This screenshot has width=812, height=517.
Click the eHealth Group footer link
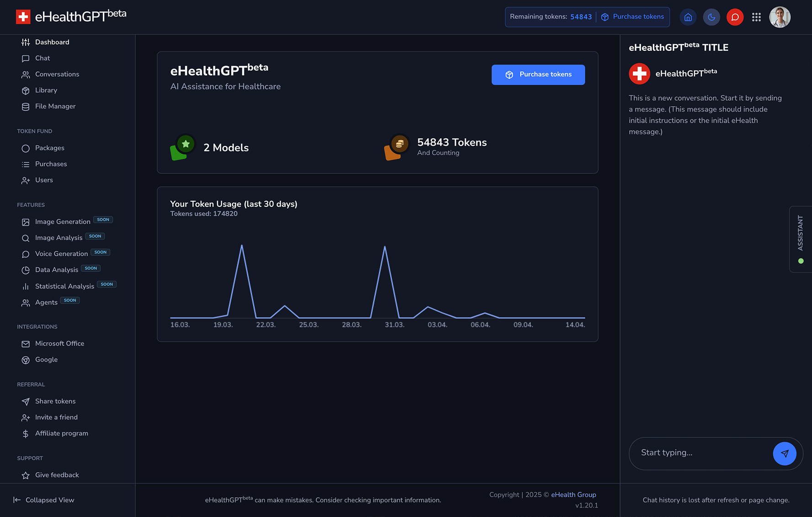point(573,495)
